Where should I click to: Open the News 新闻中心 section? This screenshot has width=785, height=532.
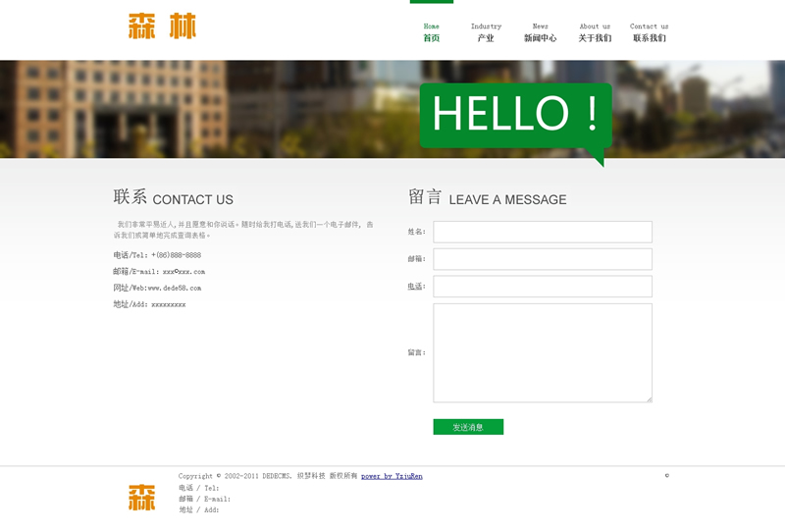click(540, 32)
